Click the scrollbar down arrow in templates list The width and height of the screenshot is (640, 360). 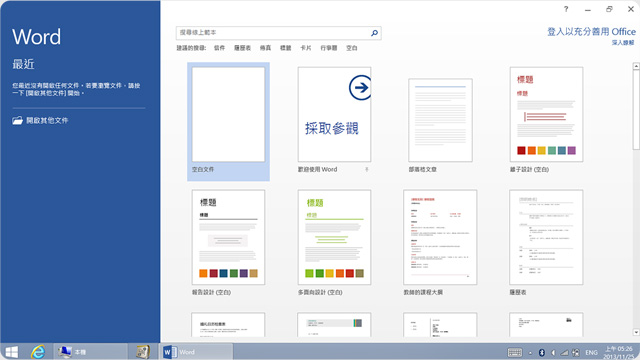click(x=636, y=332)
